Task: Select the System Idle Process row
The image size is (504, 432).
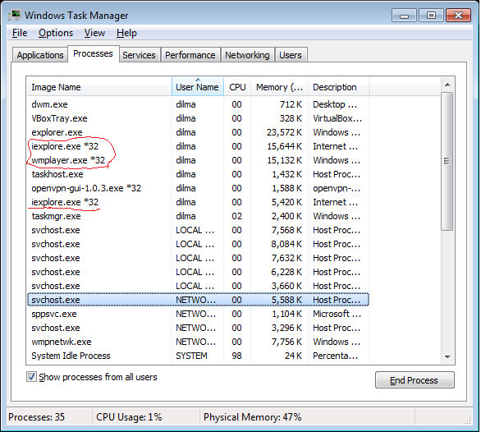Action: click(71, 356)
